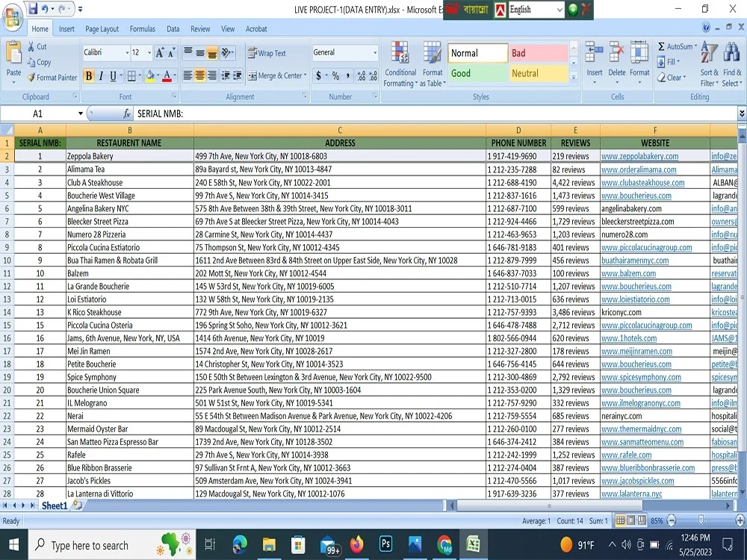This screenshot has width=747, height=560.
Task: Switch to Formulas ribbon tab
Action: [143, 29]
